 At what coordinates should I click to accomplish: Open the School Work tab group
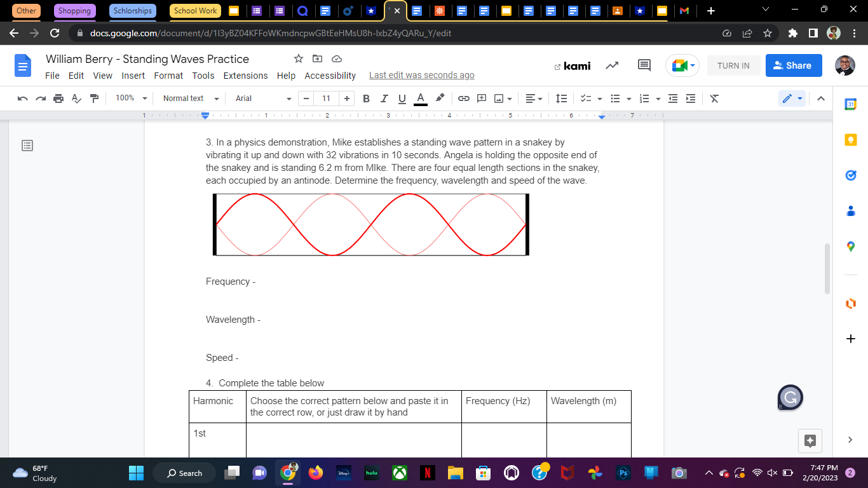(x=195, y=11)
